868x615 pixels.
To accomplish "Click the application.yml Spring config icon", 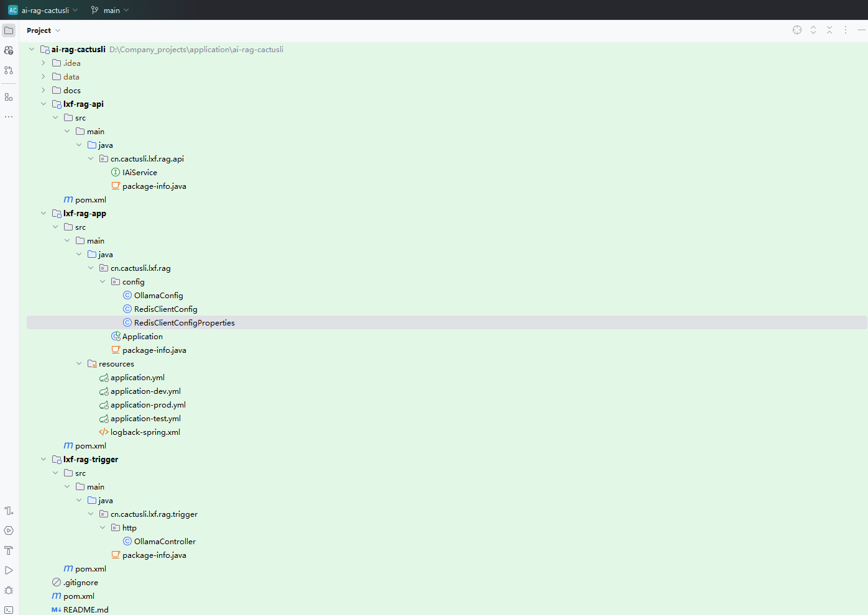I will [x=104, y=377].
